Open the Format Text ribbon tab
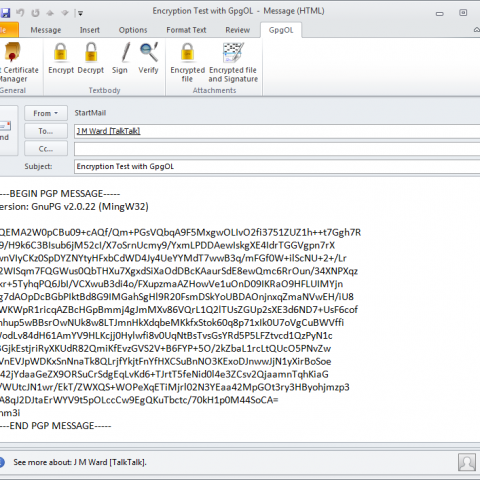The width and height of the screenshot is (480, 480). tap(186, 30)
